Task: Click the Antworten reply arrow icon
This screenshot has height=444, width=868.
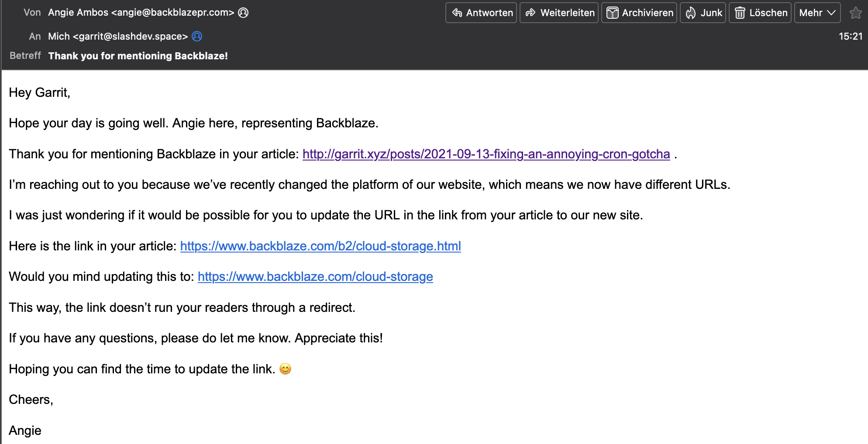Action: pyautogui.click(x=457, y=13)
